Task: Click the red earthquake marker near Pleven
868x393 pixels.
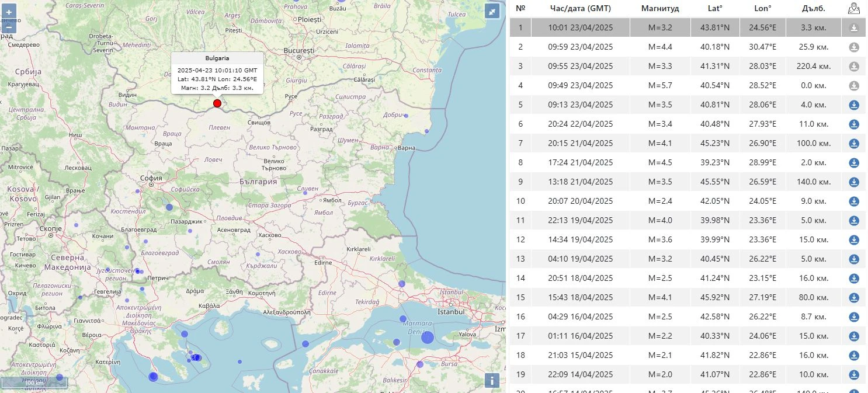Action: [217, 103]
